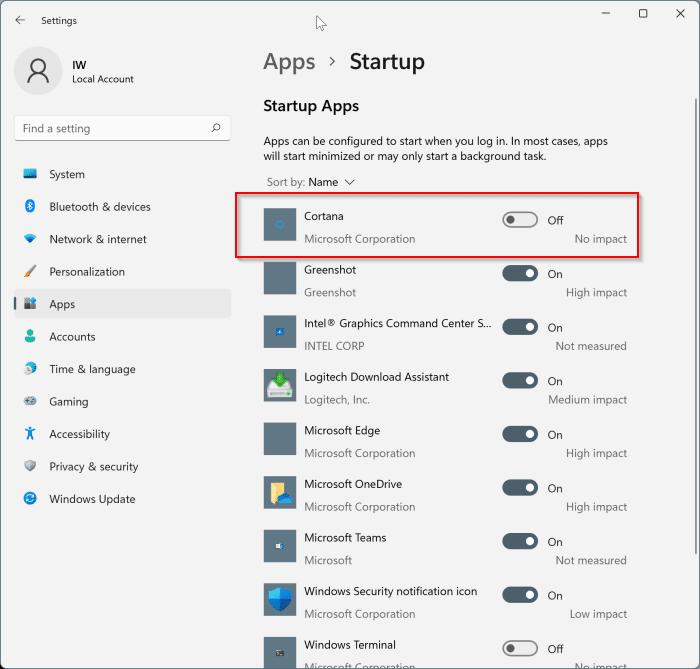Open Network & internet settings
The image size is (700, 669).
click(x=123, y=239)
